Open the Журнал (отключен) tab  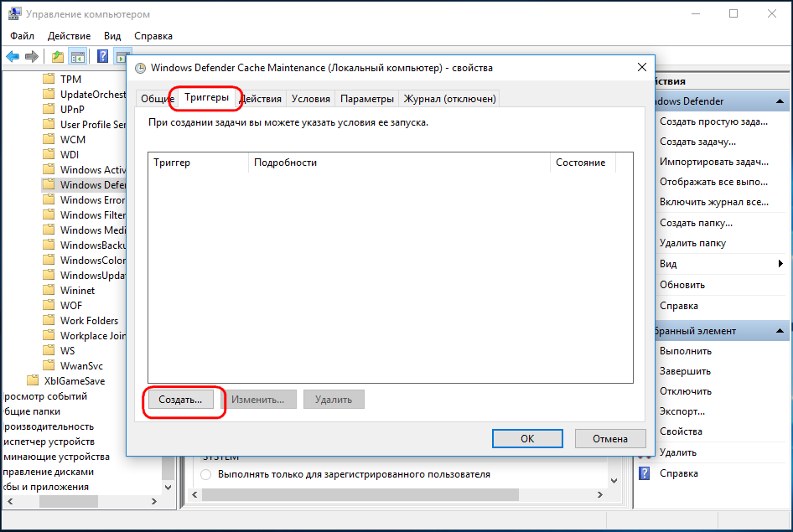[x=449, y=99]
